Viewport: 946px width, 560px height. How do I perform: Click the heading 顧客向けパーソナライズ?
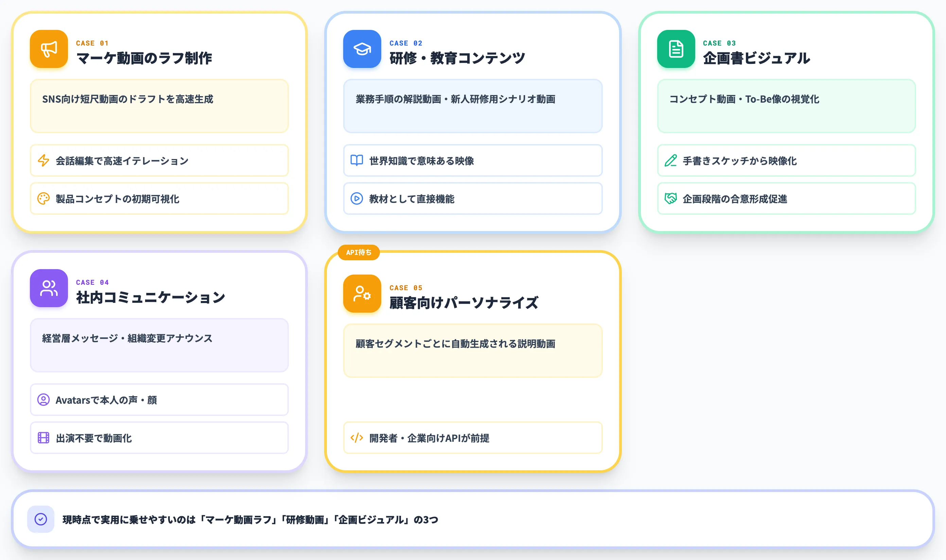click(464, 303)
